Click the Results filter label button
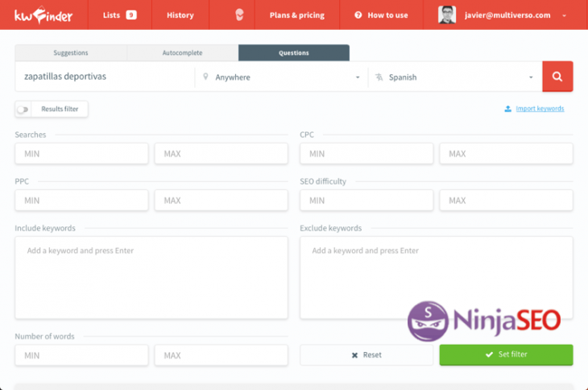588x390 pixels. tap(60, 109)
